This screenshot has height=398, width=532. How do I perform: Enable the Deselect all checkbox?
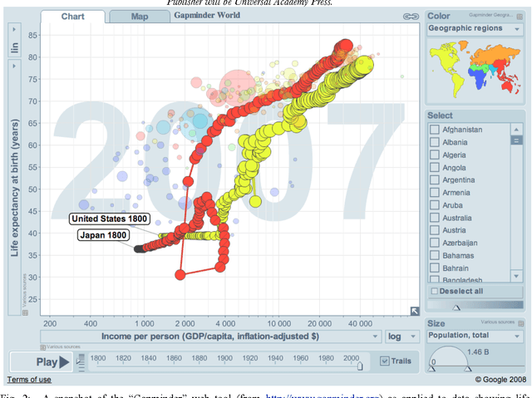point(434,292)
